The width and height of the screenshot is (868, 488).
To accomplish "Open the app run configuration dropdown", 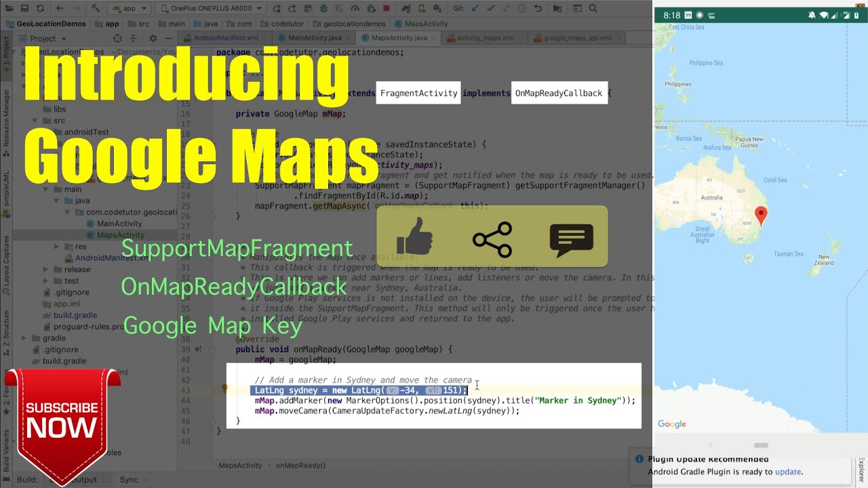I will [129, 9].
